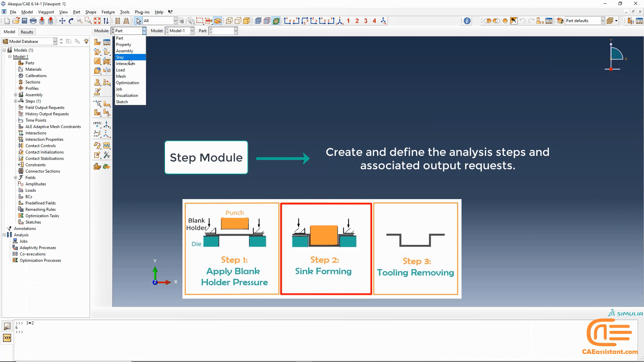644x362 pixels.
Task: Select BCs in model tree
Action: pos(29,197)
